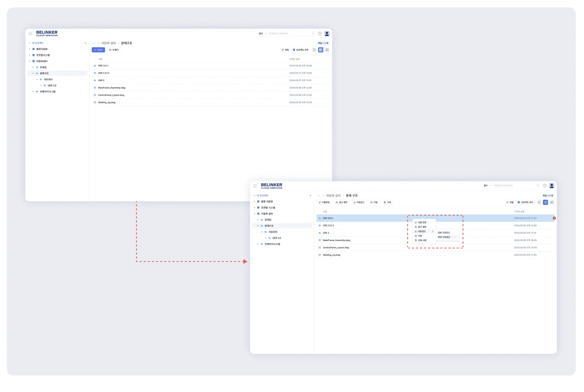The height and width of the screenshot is (392, 584).
Task: Click 이동 toolbar button in front window
Action: 374,202
